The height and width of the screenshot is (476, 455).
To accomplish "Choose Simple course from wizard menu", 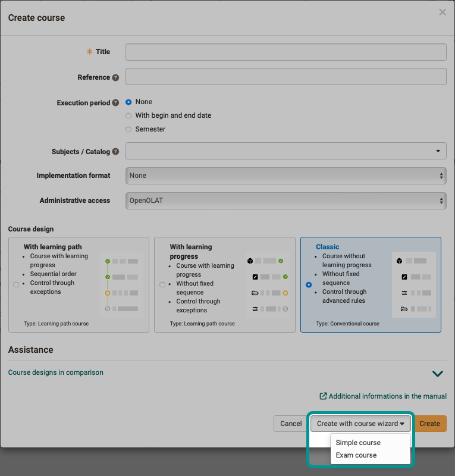I will tap(358, 443).
